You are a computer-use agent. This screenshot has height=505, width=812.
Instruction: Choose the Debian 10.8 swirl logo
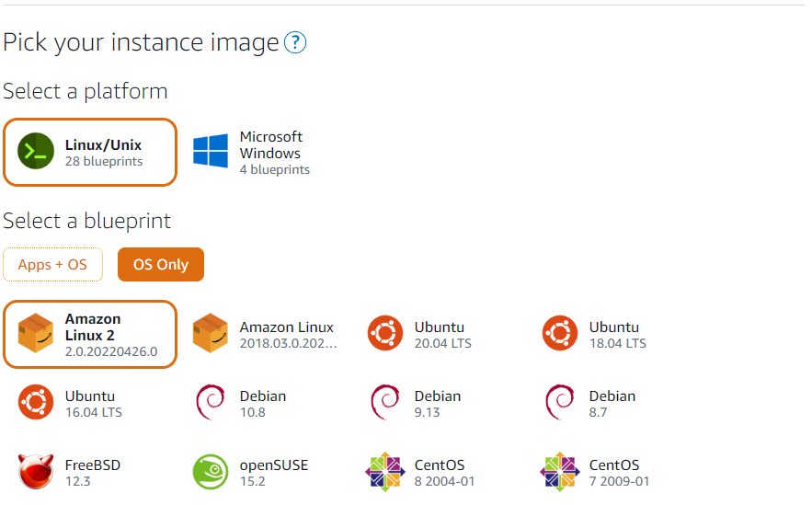pos(211,402)
